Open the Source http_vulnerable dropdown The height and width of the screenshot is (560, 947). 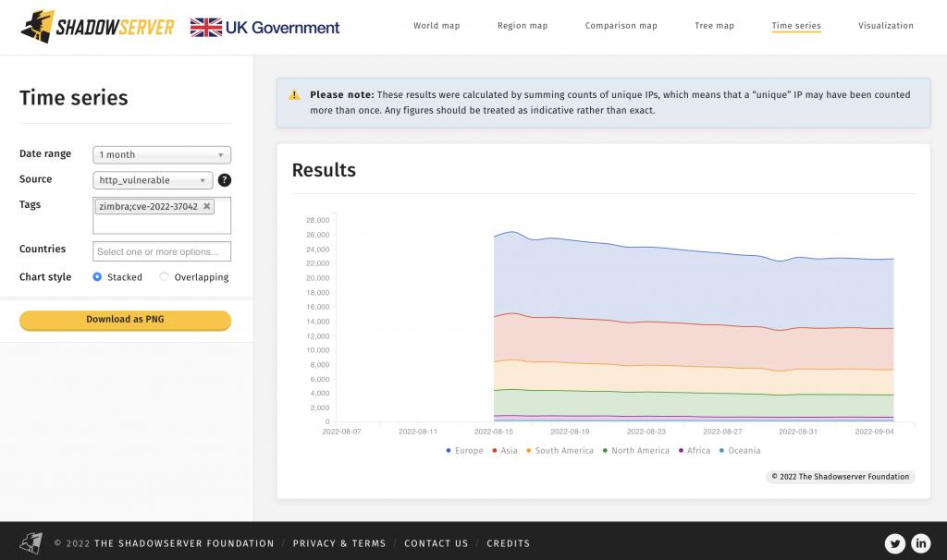coord(153,180)
